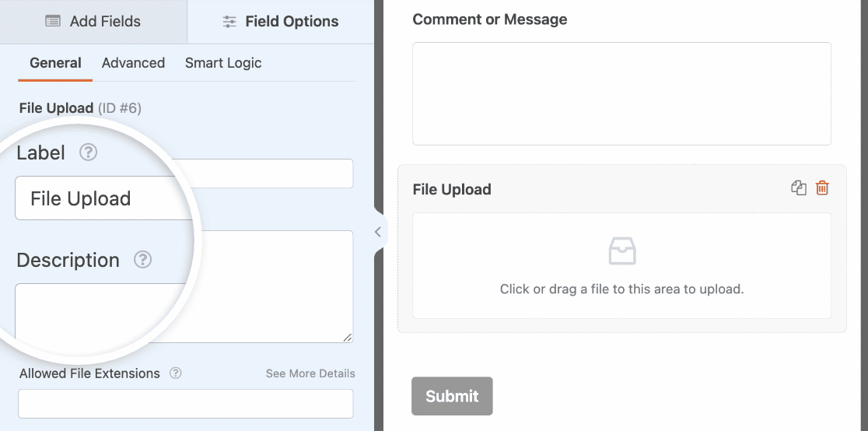The height and width of the screenshot is (431, 868).
Task: Switch to the Smart Logic sub-tab
Action: [x=223, y=63]
